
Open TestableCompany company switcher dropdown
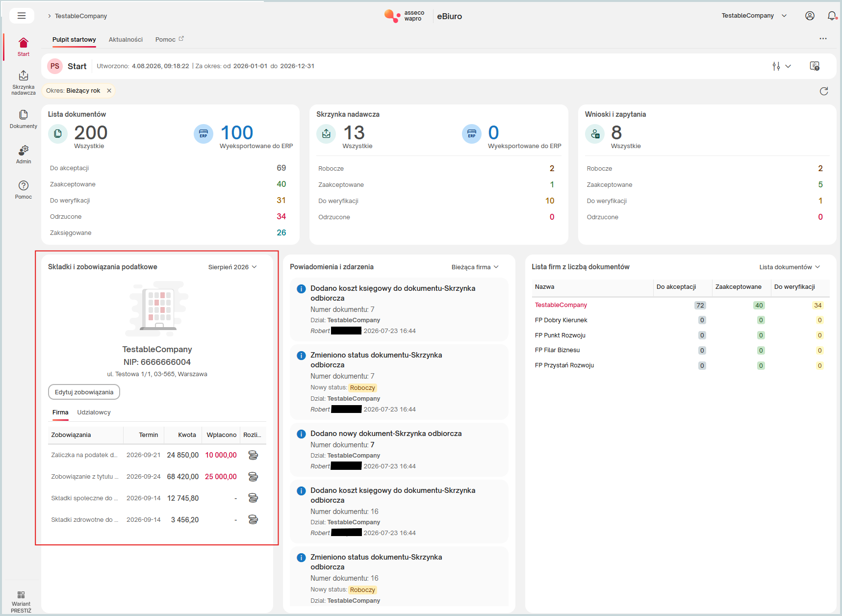754,16
